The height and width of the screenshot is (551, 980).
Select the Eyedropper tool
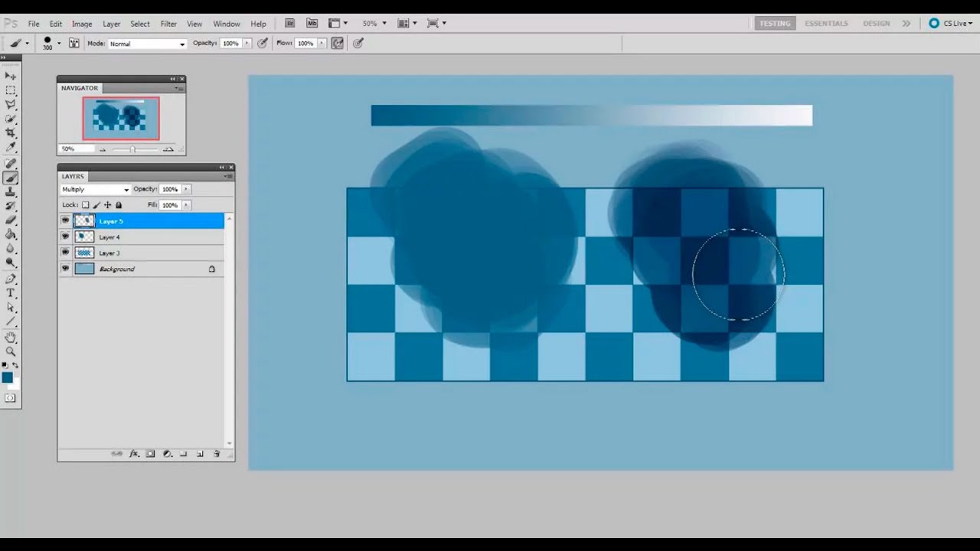[x=11, y=147]
